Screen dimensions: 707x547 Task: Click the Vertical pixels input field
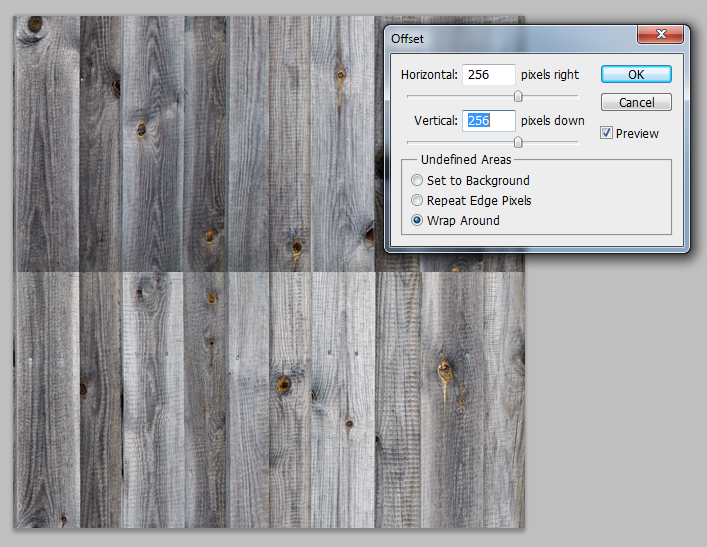tap(489, 121)
